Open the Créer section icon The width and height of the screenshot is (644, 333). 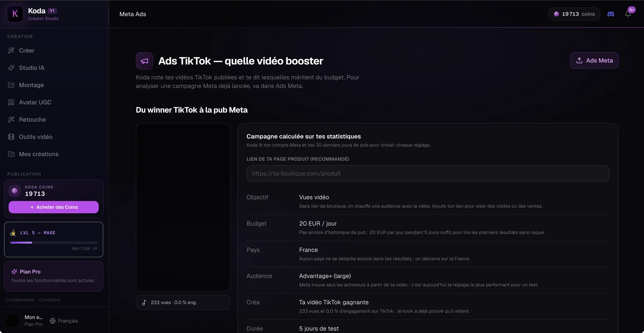pos(11,50)
